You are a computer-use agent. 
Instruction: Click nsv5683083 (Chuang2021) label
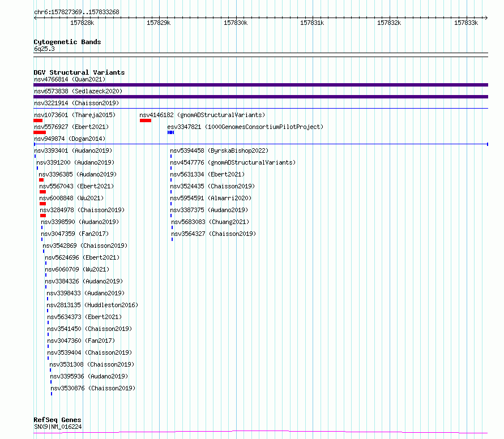tap(210, 222)
